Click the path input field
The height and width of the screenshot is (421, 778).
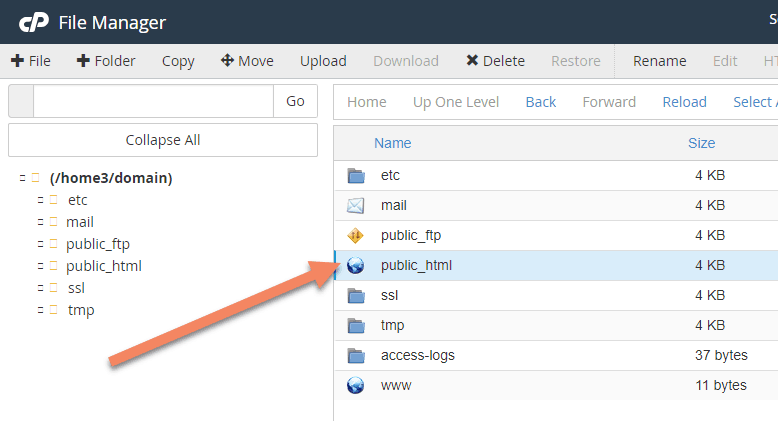coord(153,101)
